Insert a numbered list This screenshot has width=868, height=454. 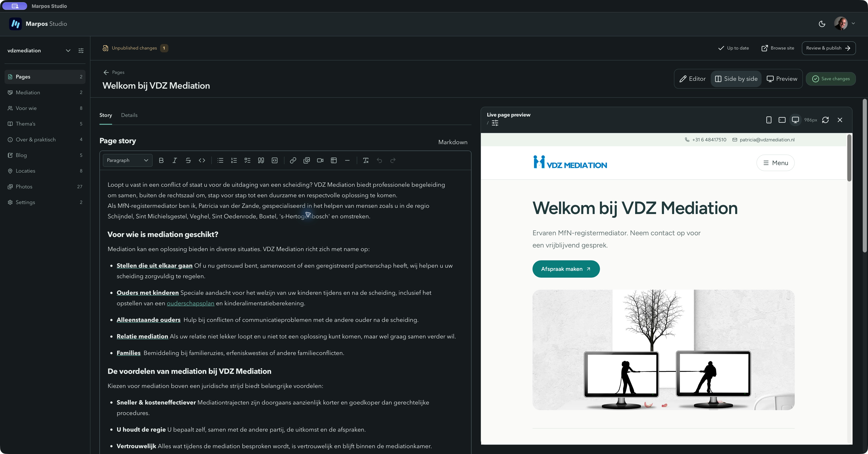tap(234, 160)
